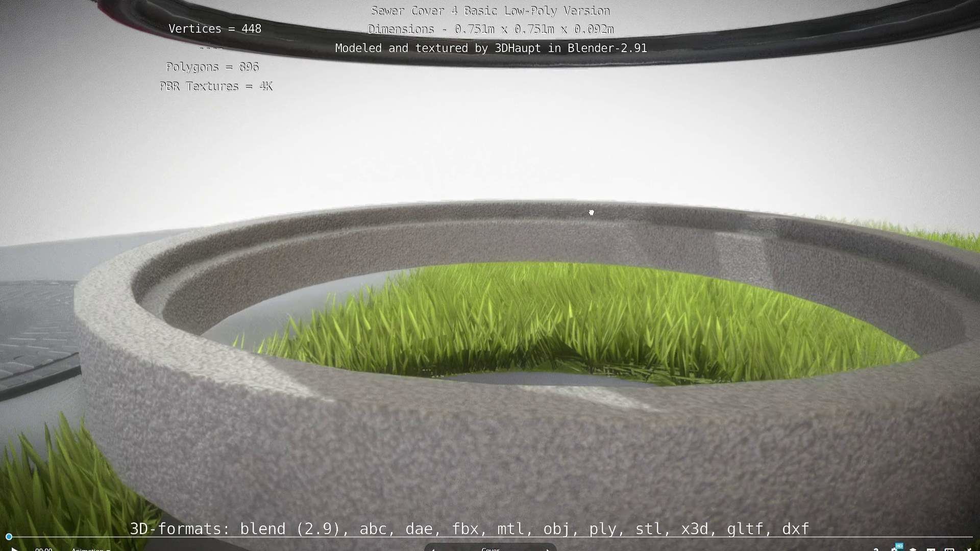Click the 3D-formats text line
Screen dimensions: 980x551
(470, 529)
